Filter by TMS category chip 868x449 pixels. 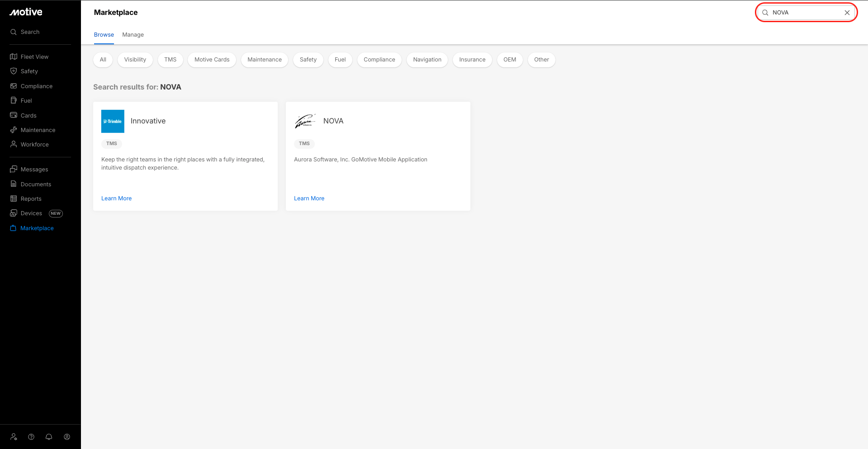(x=171, y=60)
